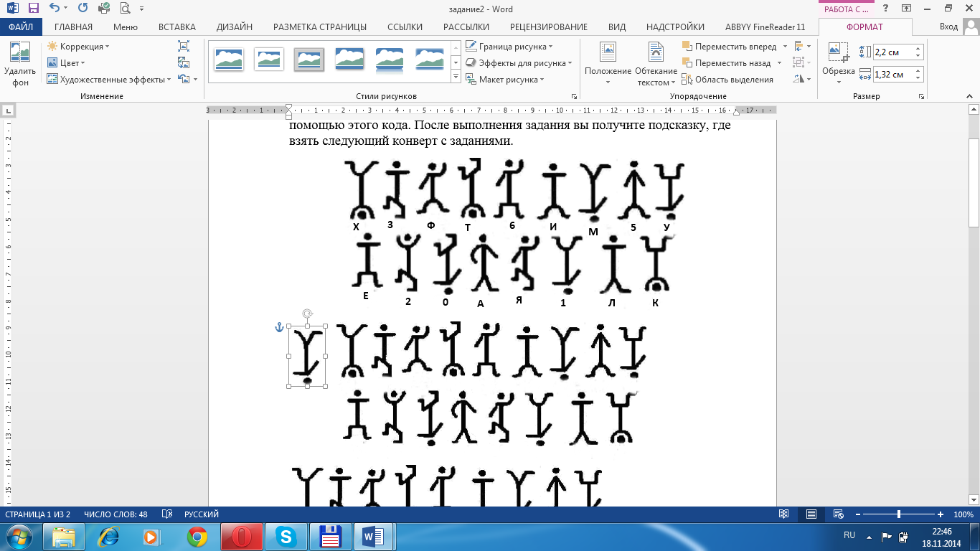Switch to Web Layout view in status bar

point(839,514)
